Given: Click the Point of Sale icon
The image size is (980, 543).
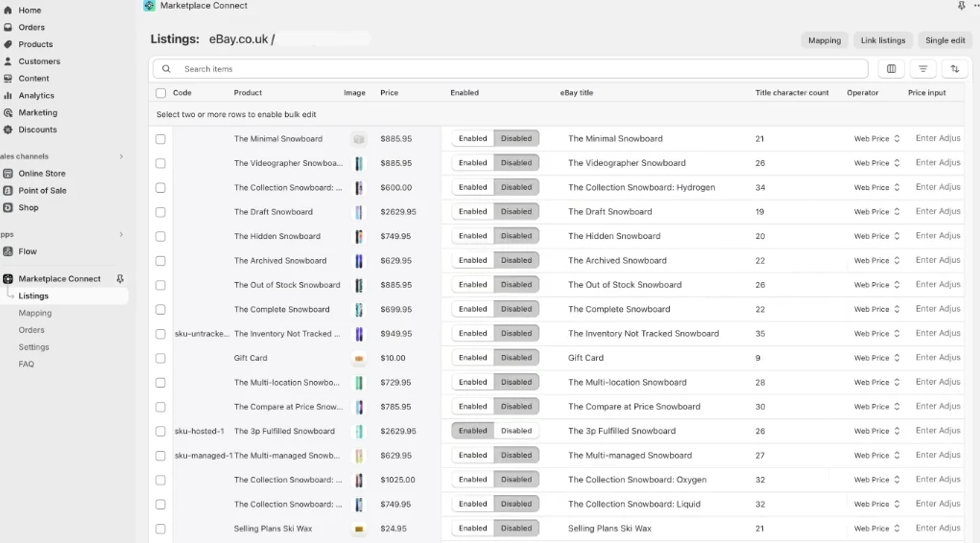Looking at the screenshot, I should (8, 190).
